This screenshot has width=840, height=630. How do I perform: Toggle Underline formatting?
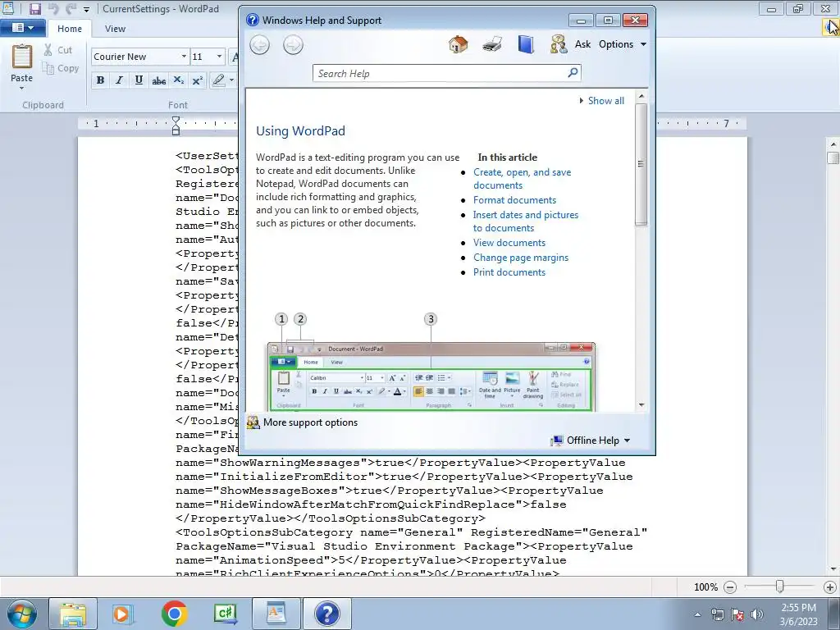139,80
